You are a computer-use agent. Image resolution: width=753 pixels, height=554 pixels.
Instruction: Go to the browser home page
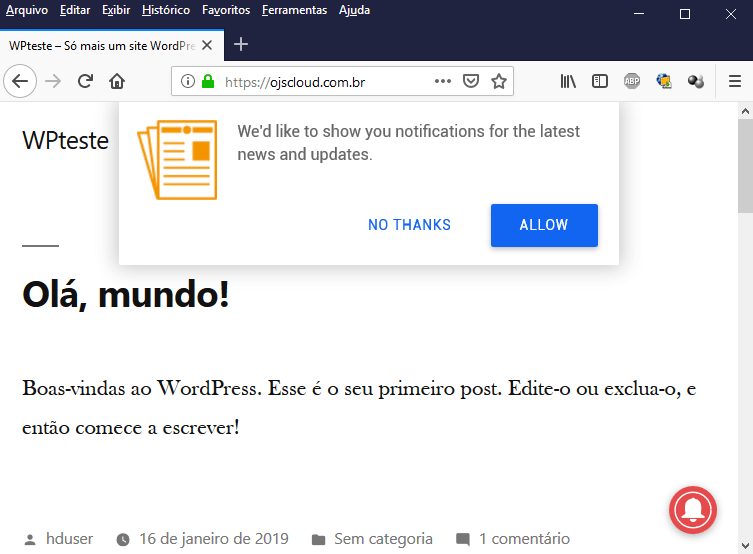point(117,82)
